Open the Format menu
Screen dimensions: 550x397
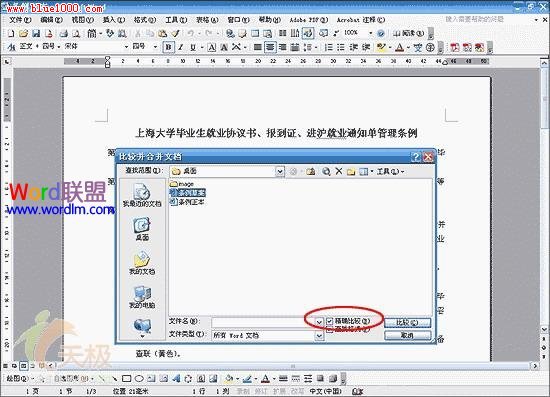[145, 20]
